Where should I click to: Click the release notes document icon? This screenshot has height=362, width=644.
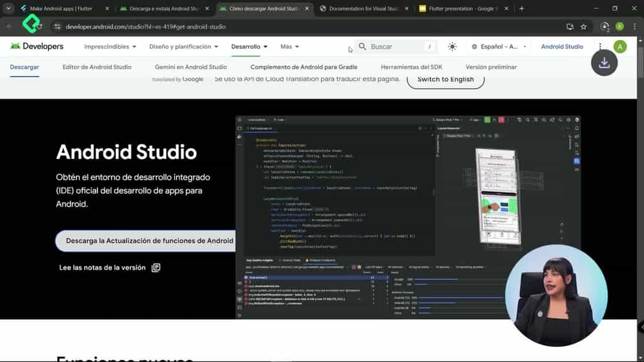coord(156,268)
